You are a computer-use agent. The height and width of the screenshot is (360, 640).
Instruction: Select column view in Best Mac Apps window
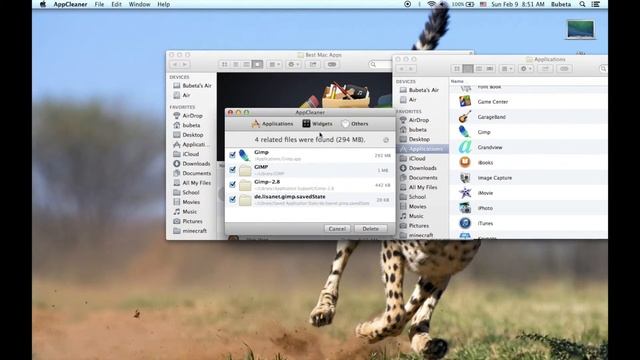247,64
